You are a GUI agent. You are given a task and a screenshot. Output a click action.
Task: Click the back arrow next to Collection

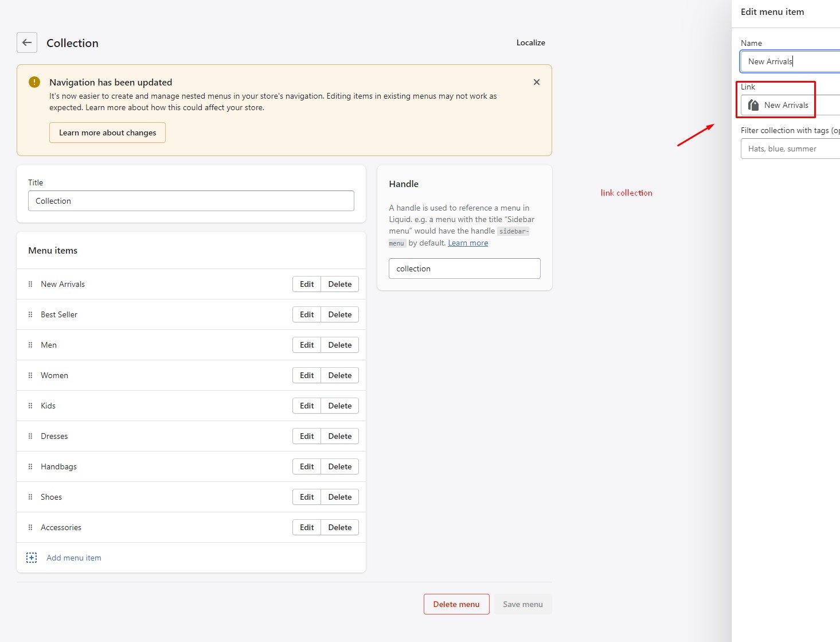27,42
